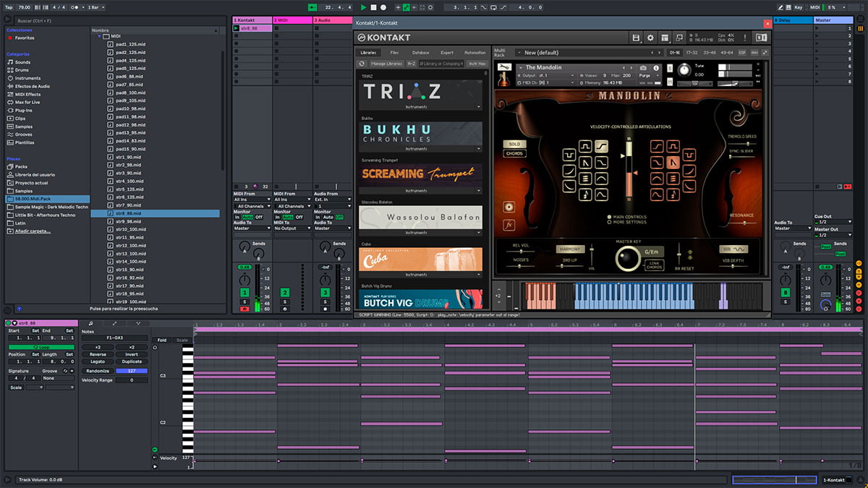868x488 pixels.
Task: Click the wrench edit icon of The Mandolin
Action: (505, 67)
